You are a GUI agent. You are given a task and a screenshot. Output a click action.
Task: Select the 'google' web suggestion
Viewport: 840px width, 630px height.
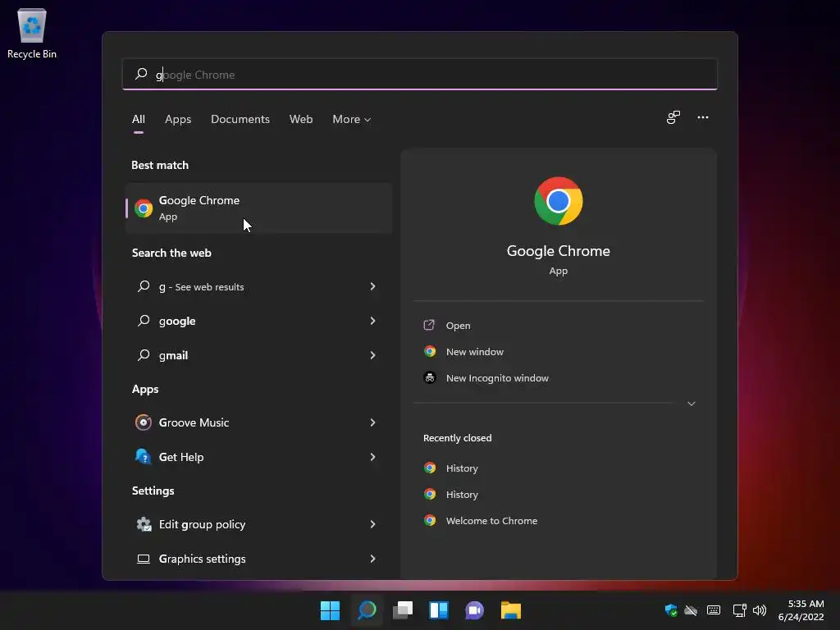click(258, 321)
